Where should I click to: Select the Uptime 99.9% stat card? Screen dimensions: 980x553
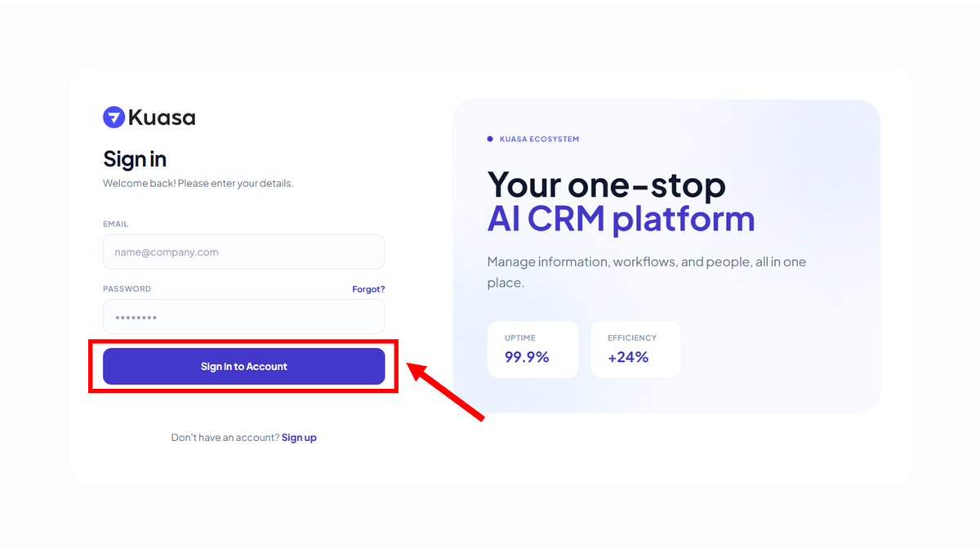tap(532, 350)
